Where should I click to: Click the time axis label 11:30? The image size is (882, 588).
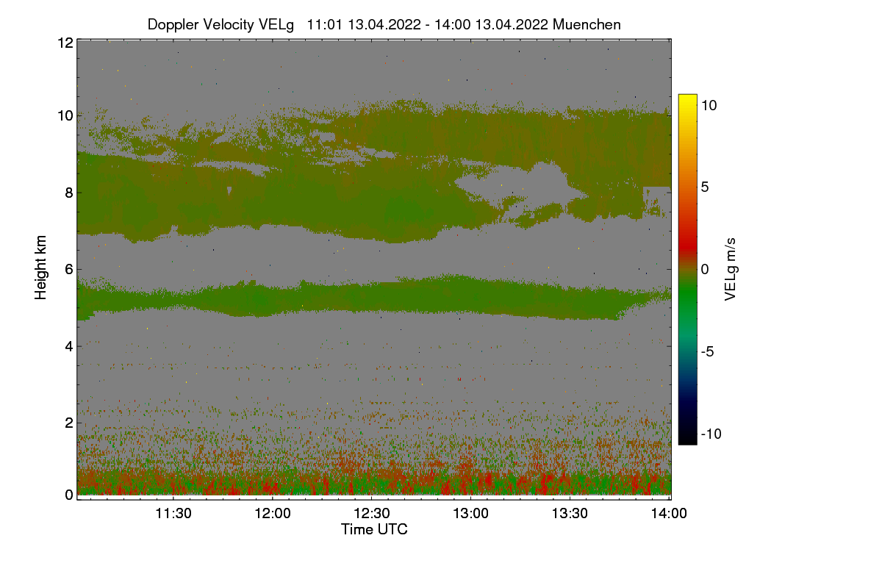point(173,514)
